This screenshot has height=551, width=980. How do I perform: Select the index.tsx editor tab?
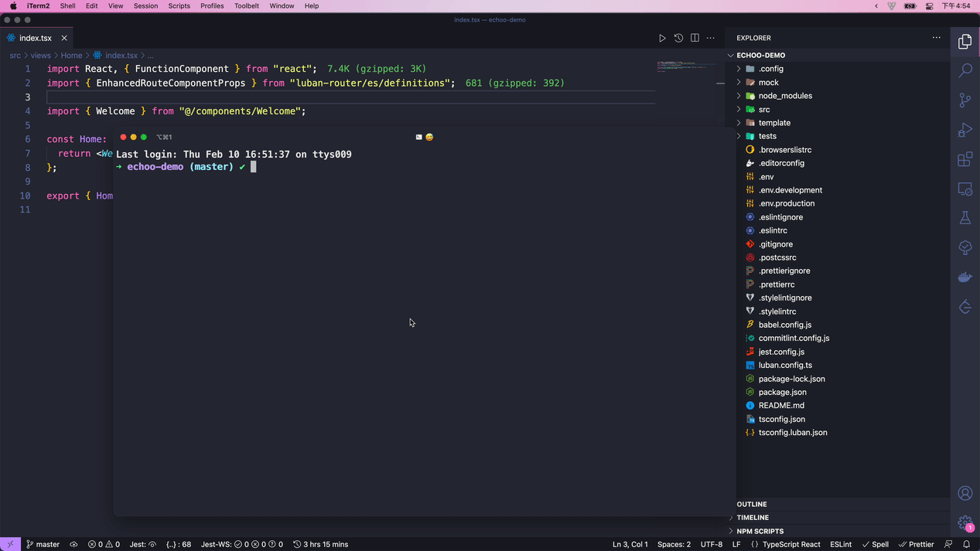pos(36,38)
